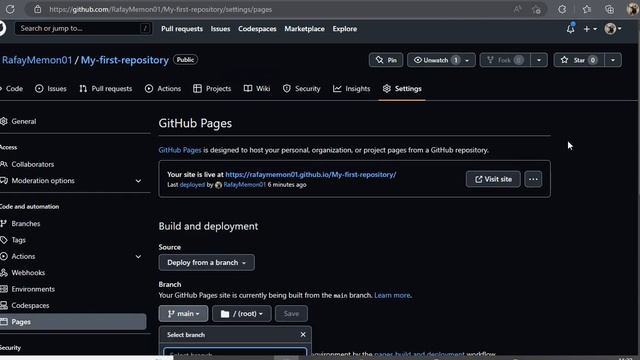The image size is (640, 360).
Task: Click the Visit site button
Action: pos(493,179)
